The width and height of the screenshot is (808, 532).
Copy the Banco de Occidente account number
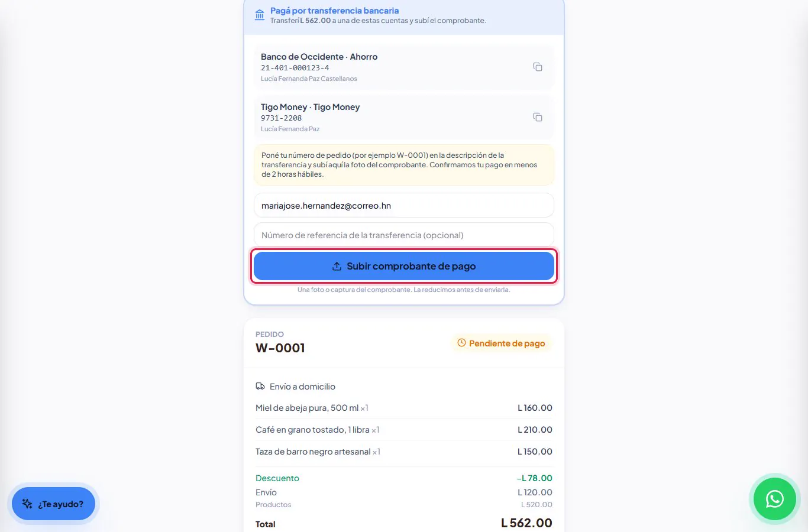click(538, 67)
